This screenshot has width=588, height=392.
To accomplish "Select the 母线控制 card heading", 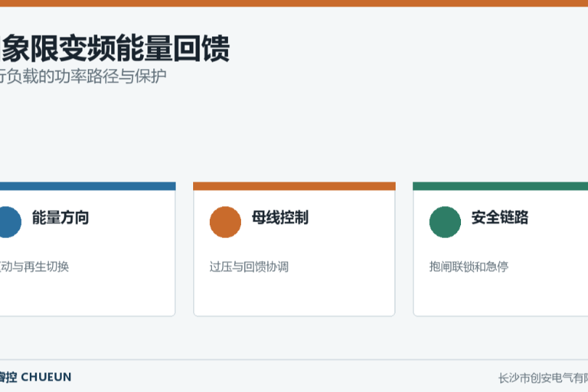I will pyautogui.click(x=280, y=218).
